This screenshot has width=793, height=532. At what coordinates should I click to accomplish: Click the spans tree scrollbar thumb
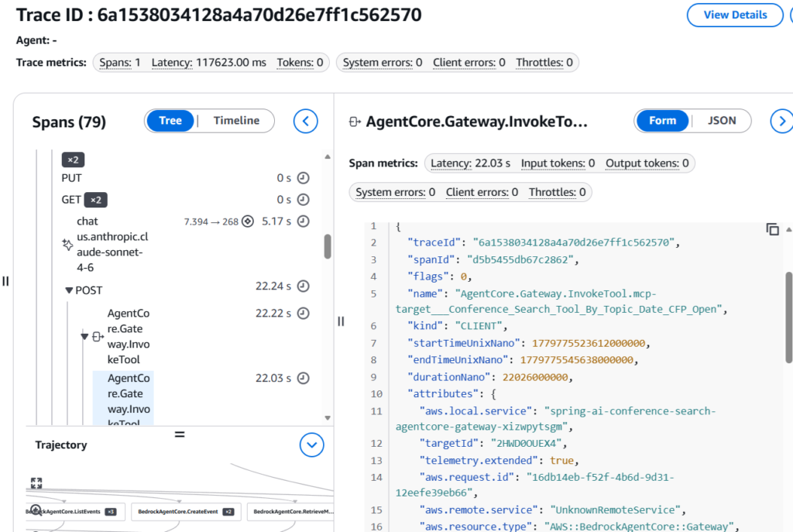tap(328, 246)
